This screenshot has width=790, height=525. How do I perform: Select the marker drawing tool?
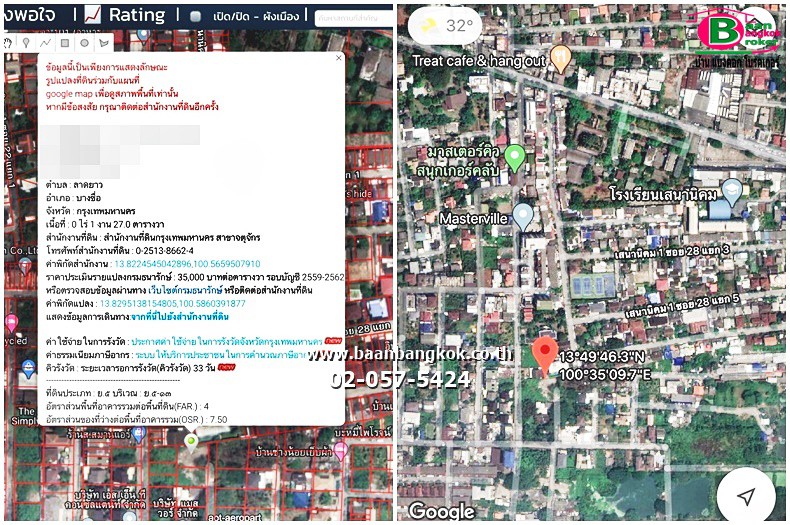click(x=26, y=42)
